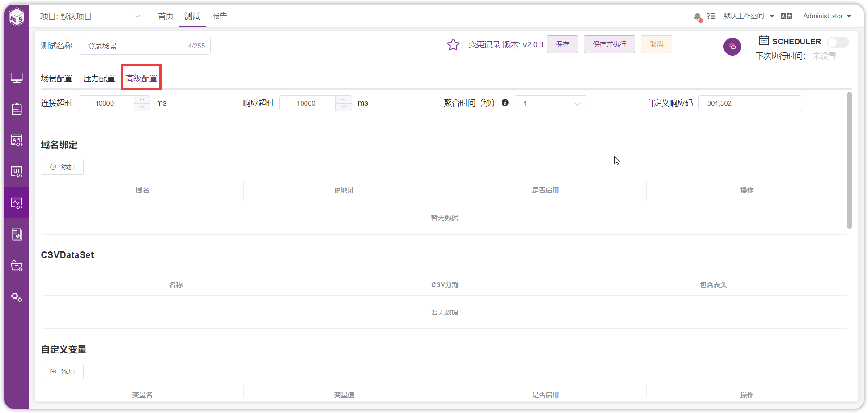Screen dimensions: 868x413
Task: Decrease the connection timeout value
Action: tap(142, 107)
